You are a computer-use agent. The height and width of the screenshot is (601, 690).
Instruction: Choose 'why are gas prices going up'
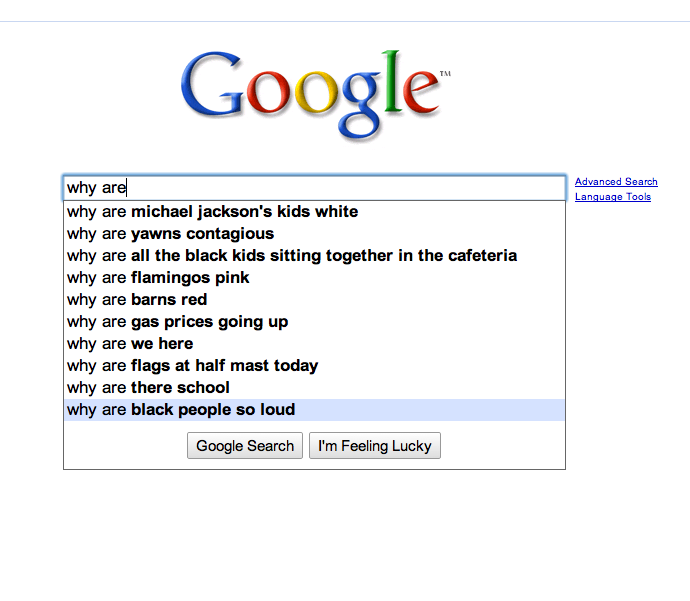177,322
